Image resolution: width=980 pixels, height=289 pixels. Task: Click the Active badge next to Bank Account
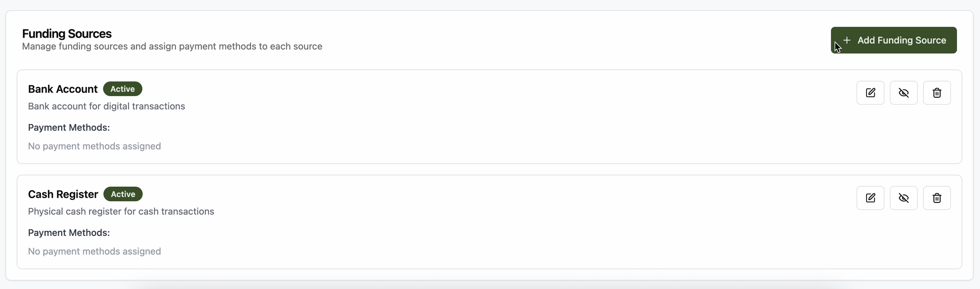123,89
